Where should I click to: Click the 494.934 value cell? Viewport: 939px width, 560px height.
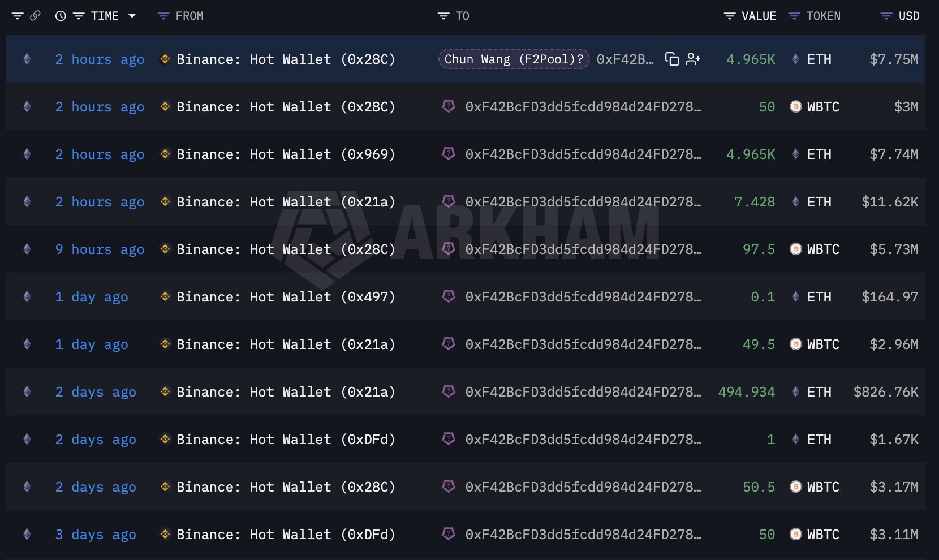747,392
